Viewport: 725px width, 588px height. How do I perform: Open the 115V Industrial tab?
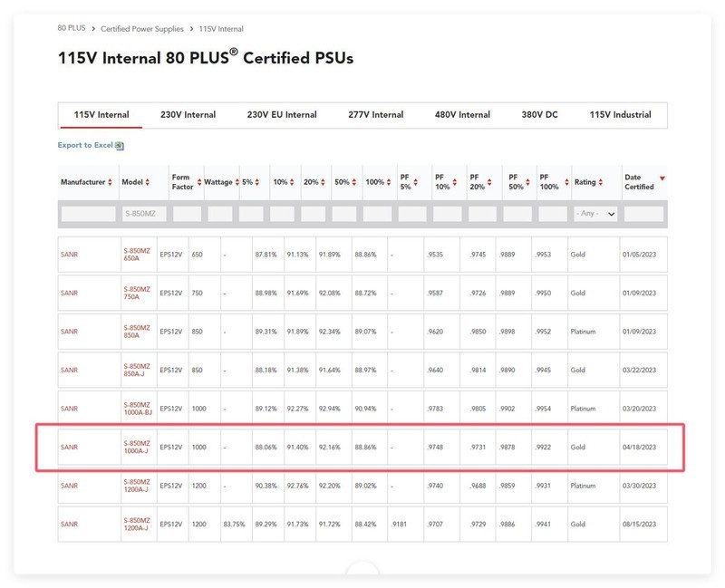620,115
